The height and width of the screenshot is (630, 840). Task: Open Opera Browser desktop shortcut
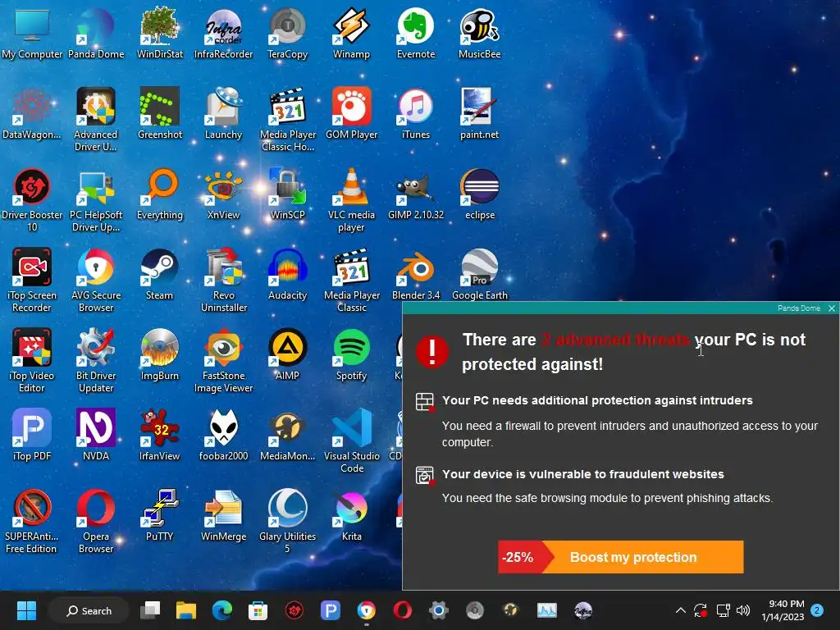click(96, 521)
